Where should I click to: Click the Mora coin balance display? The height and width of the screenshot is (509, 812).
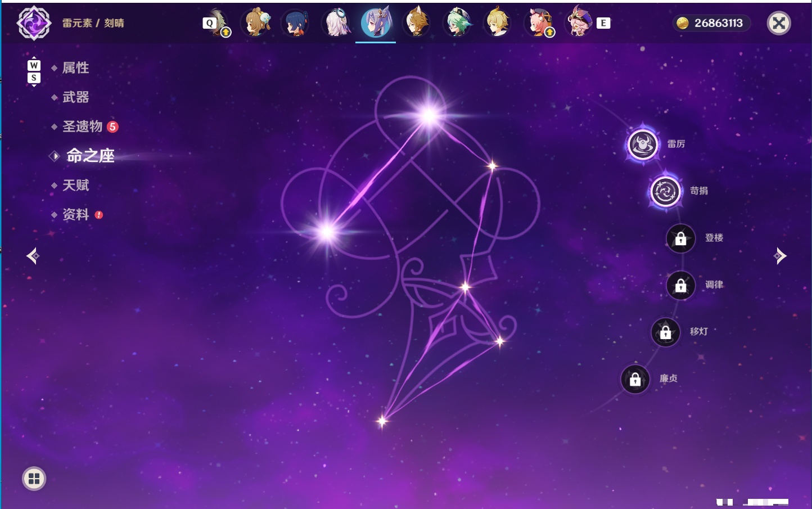pyautogui.click(x=711, y=23)
